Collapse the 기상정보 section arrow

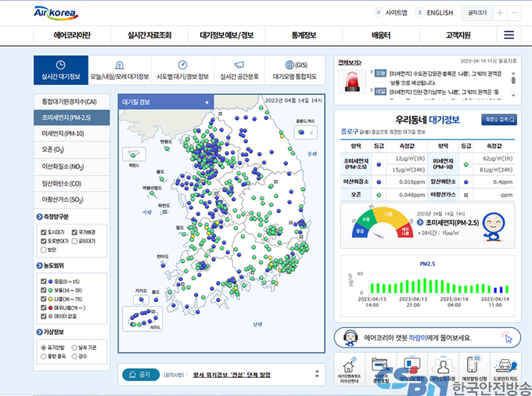click(x=39, y=332)
